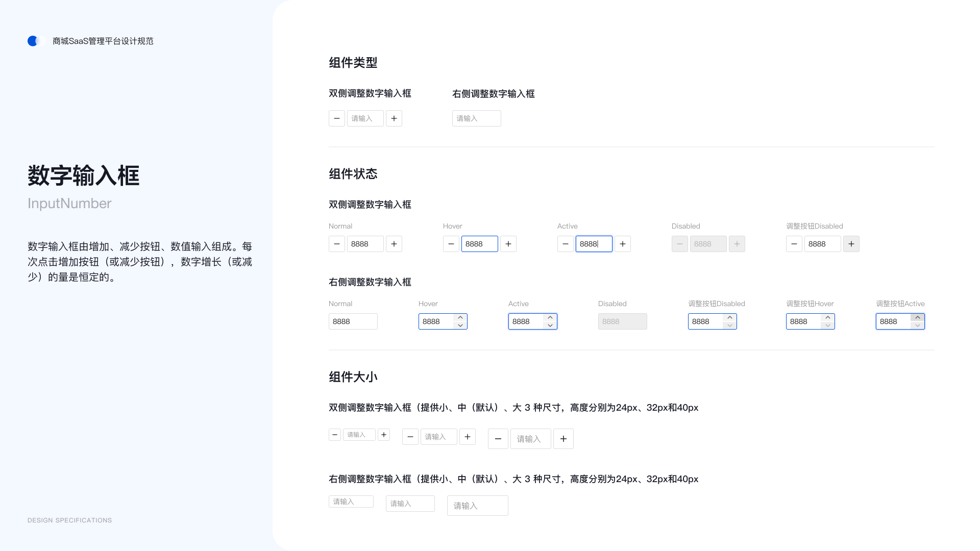Click the plus button of the large-size double-sided input
Screen dimensions: 980x551
tap(563, 439)
